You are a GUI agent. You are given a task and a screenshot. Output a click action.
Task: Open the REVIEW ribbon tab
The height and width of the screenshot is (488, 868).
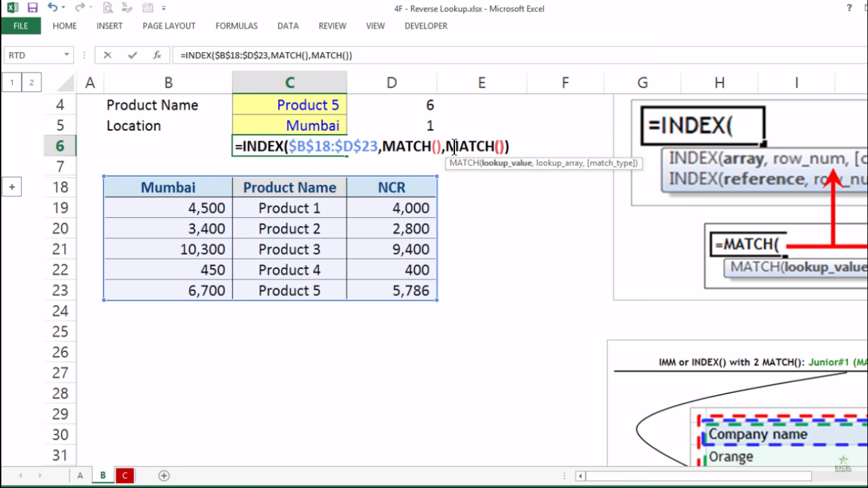[x=332, y=26]
